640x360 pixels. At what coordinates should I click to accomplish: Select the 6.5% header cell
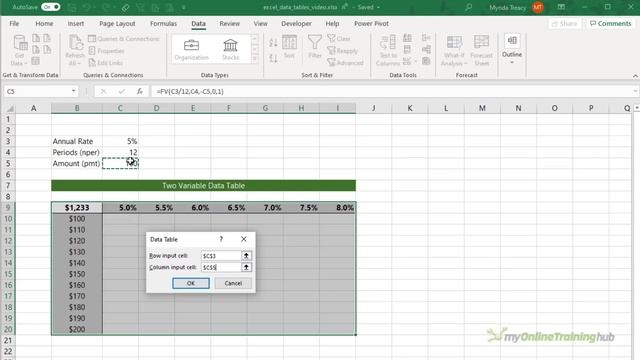229,208
